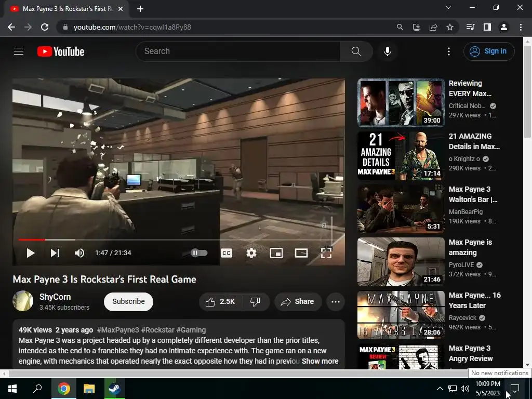The height and width of the screenshot is (399, 532).
Task: Share this video
Action: click(x=298, y=302)
